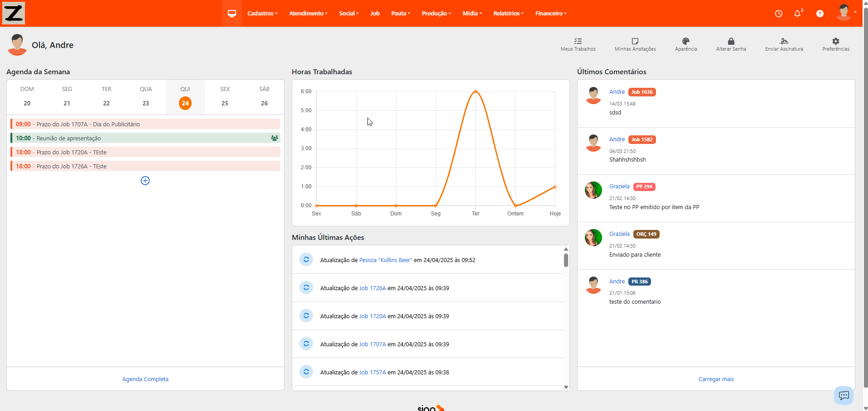Open Preferências gear icon
Viewport: 868px width, 411px height.
pos(835,41)
